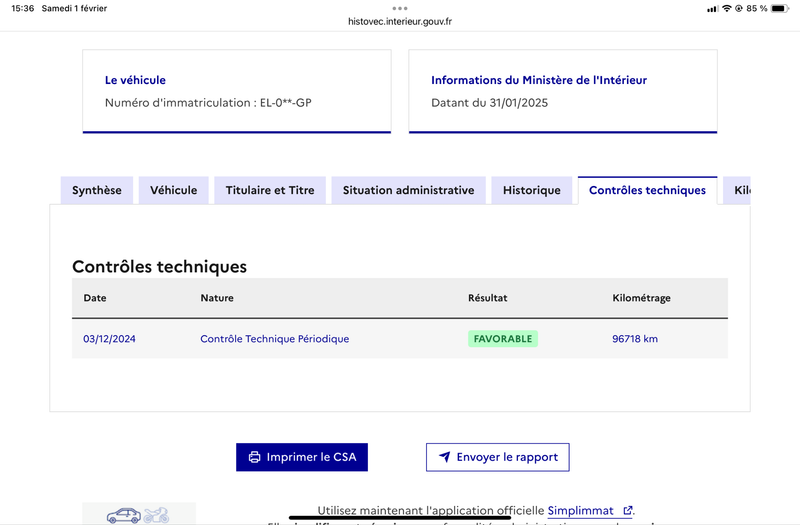
Task: Click the Datant du 31/01/2025 text
Action: click(489, 103)
